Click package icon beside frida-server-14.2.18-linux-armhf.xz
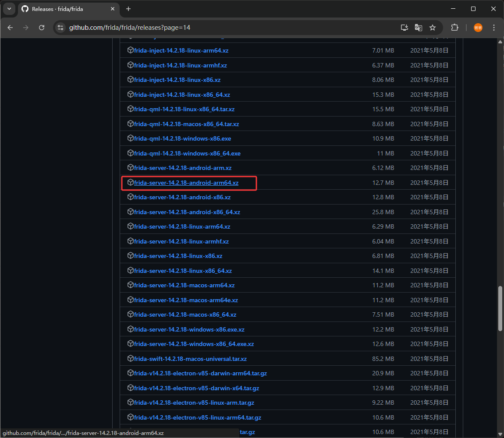504x438 pixels. 130,241
